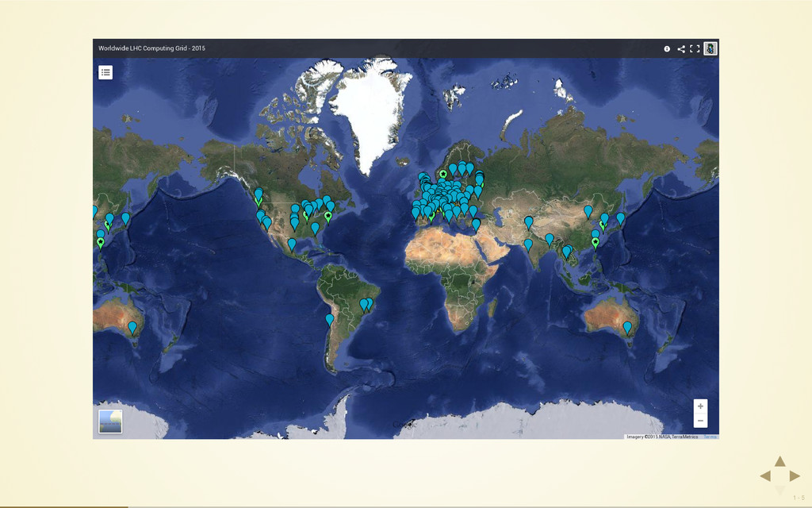The width and height of the screenshot is (812, 508).
Task: Select the Australia marker on the left map copy
Action: point(132,328)
